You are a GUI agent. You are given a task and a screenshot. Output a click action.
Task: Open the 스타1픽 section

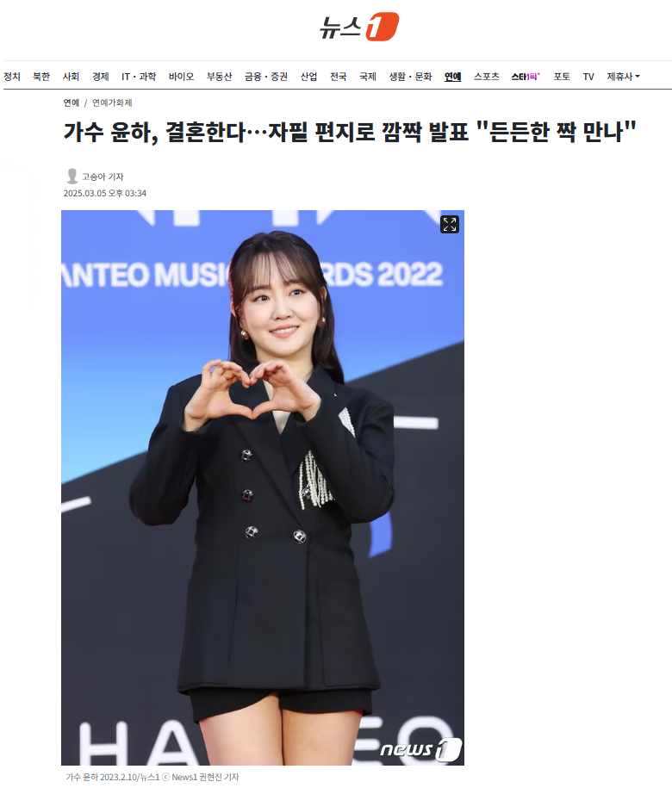(526, 77)
